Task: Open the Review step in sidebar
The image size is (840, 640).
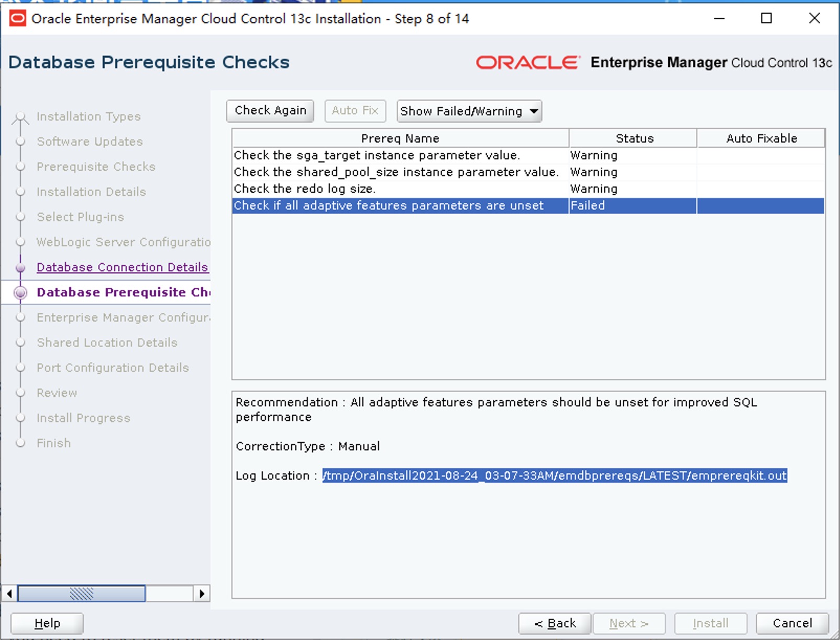Action: pyautogui.click(x=57, y=393)
